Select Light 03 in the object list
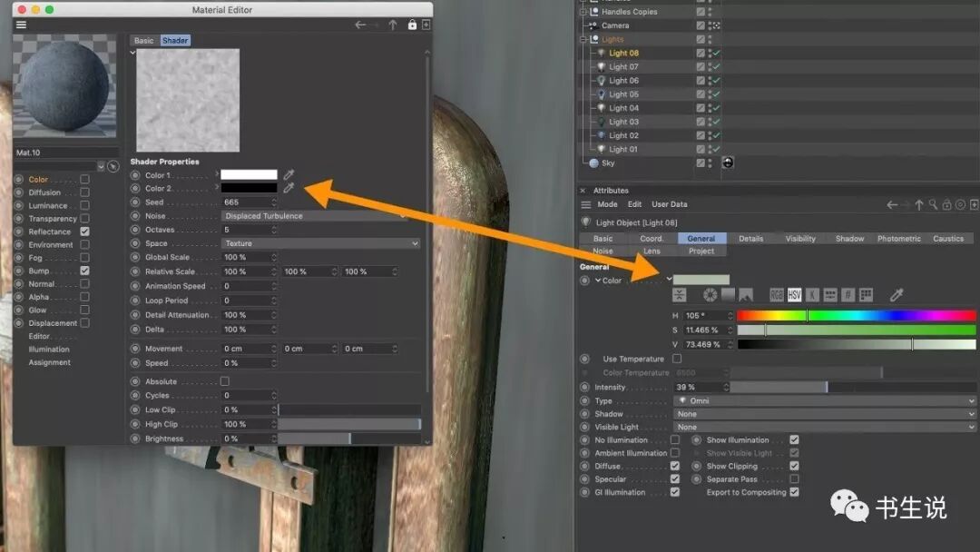Screen dimensions: 980x552 coord(623,122)
